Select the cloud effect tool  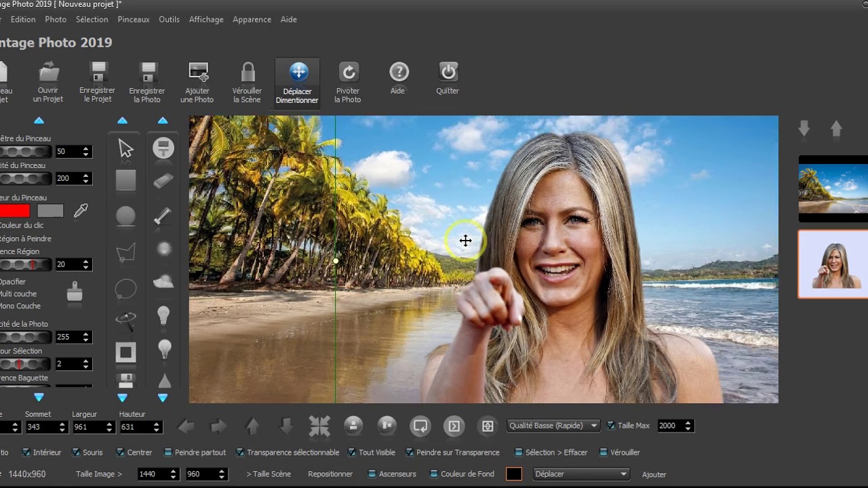coord(163,281)
